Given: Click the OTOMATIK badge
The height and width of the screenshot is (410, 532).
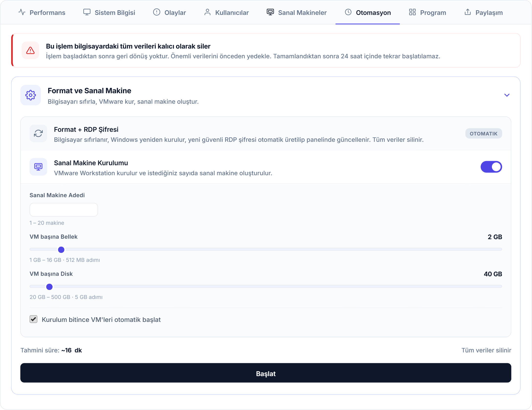Looking at the screenshot, I should 484,133.
